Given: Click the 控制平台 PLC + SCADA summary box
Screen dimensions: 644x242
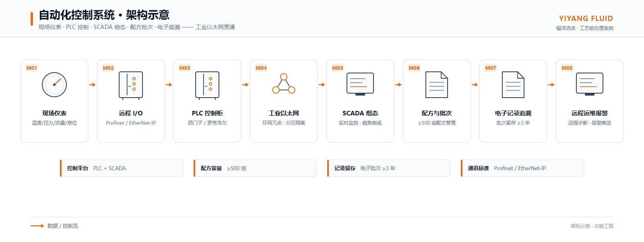Looking at the screenshot, I should tap(122, 168).
